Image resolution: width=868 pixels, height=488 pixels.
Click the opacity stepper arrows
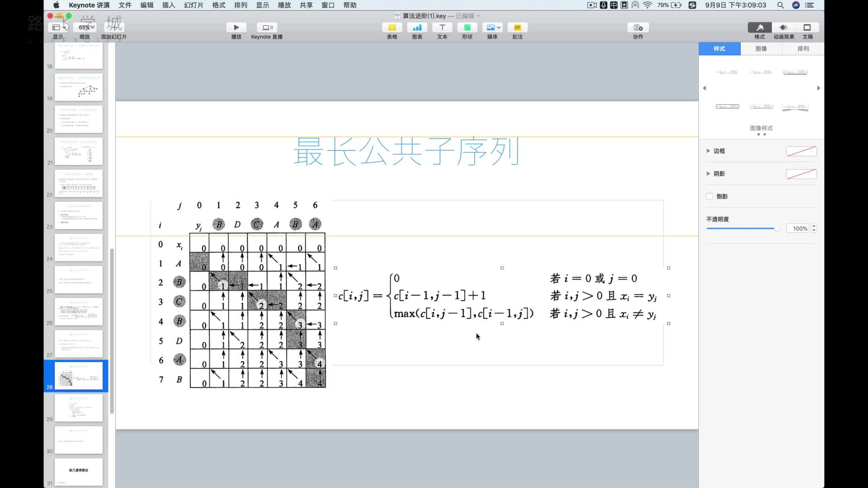pos(814,229)
